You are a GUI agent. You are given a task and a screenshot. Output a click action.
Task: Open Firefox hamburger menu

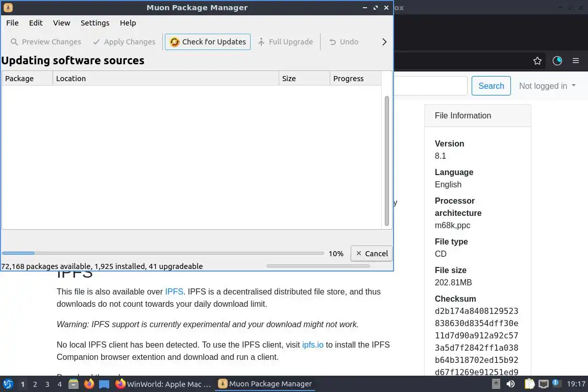pyautogui.click(x=576, y=61)
